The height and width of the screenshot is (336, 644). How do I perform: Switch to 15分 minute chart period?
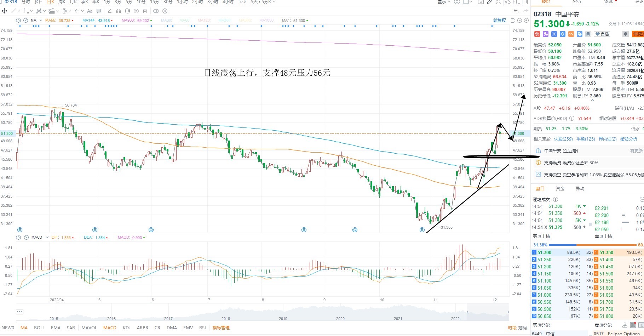[155, 2]
